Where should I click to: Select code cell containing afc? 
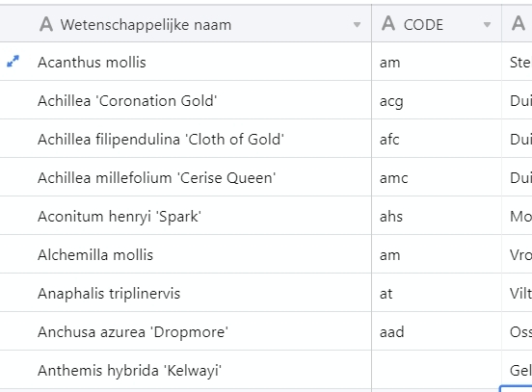point(437,139)
